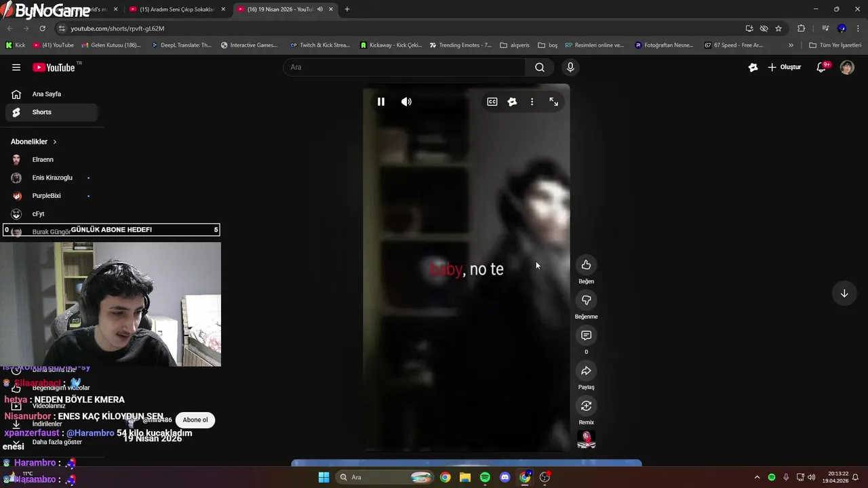This screenshot has height=488, width=868.
Task: Open the Short's three-dot more options menu
Action: [532, 102]
